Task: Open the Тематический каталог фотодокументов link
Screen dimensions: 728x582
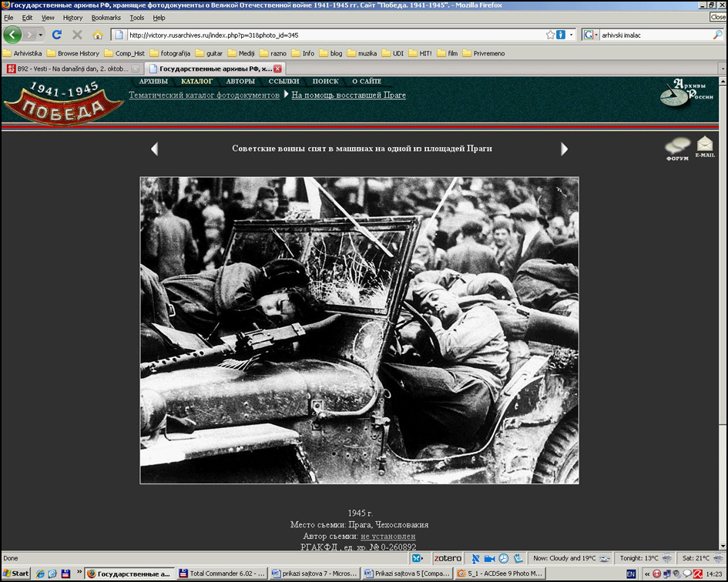Action: tap(203, 95)
